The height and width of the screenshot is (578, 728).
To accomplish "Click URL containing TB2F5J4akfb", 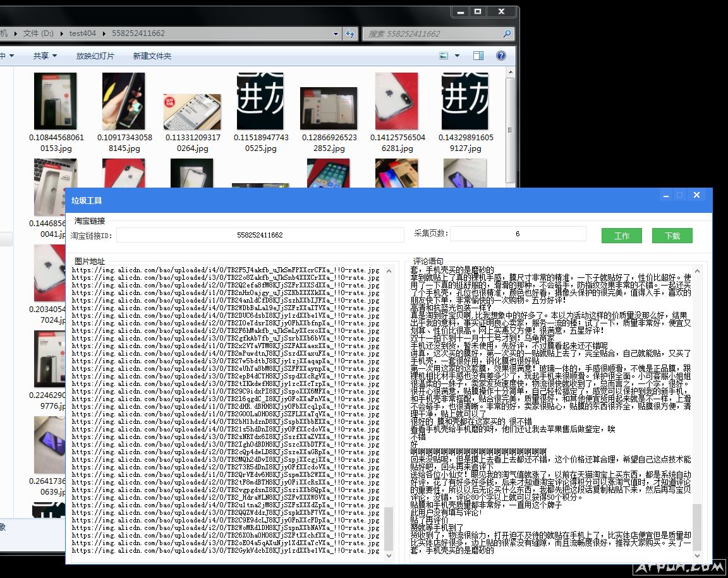I will 226,270.
